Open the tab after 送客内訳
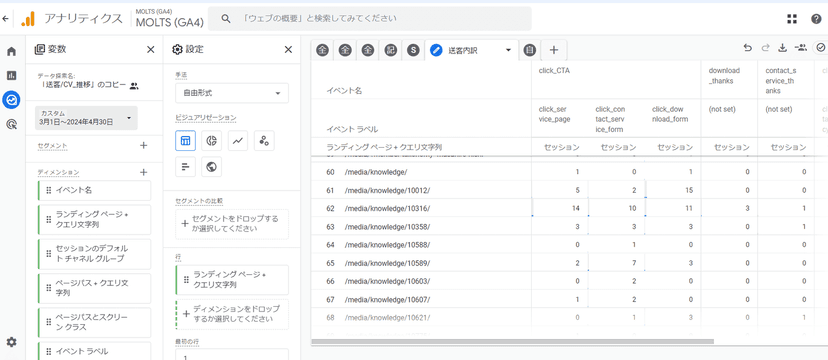The height and width of the screenshot is (360, 828). pos(530,50)
